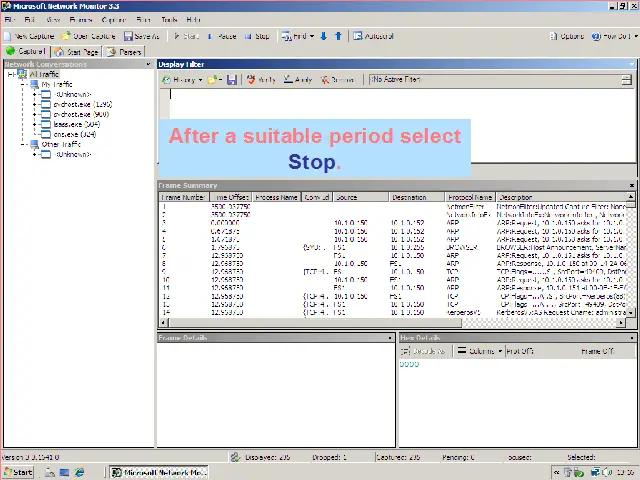Expand the svchost.exe (1196) node
640x480 pixels.
(35, 104)
